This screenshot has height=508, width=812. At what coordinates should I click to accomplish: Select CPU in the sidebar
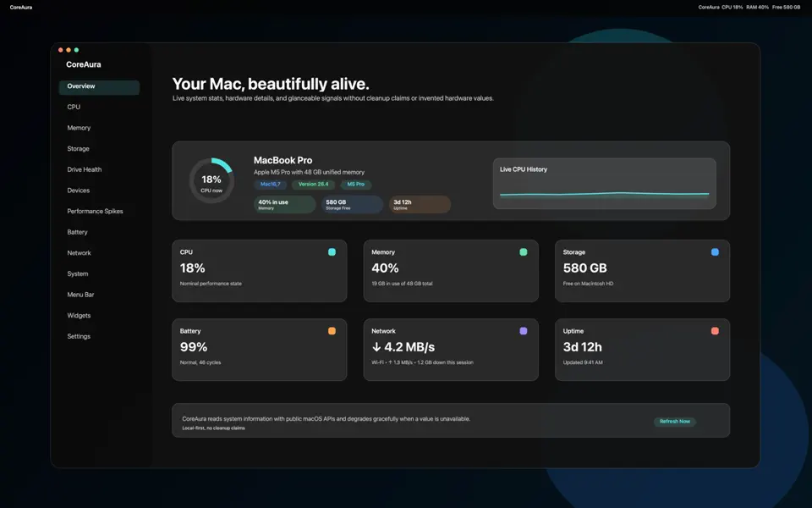(74, 107)
